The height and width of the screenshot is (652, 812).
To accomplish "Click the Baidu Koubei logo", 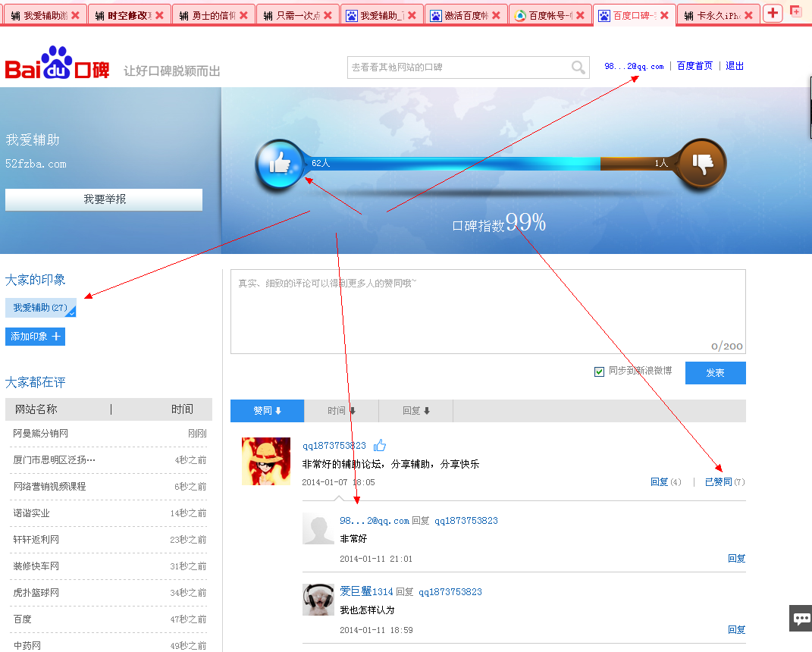I will pos(57,63).
